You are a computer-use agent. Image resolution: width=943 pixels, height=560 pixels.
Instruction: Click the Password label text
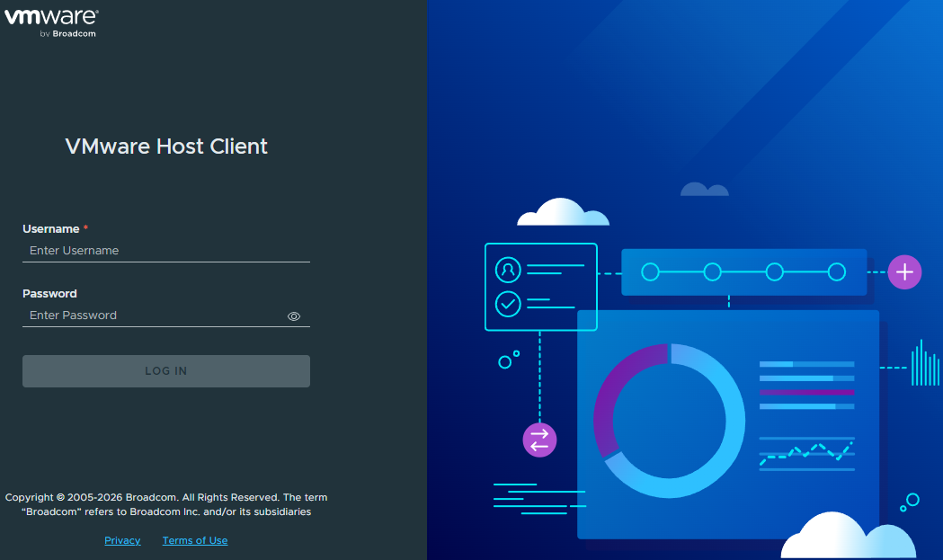click(x=50, y=294)
